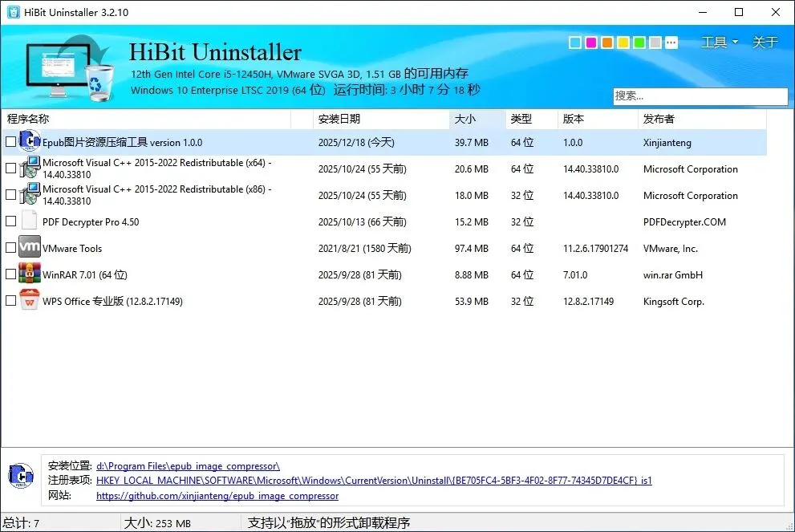Click the title bar HiBit app icon
Image resolution: width=795 pixels, height=532 pixels.
tap(13, 12)
